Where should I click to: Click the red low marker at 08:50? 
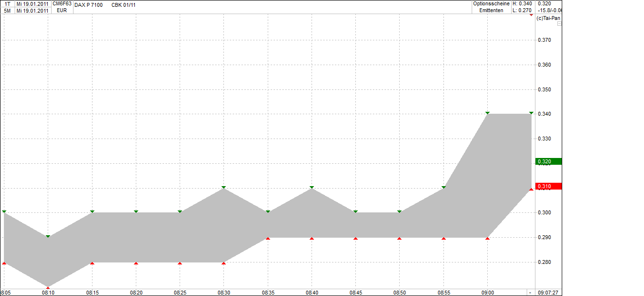point(399,238)
